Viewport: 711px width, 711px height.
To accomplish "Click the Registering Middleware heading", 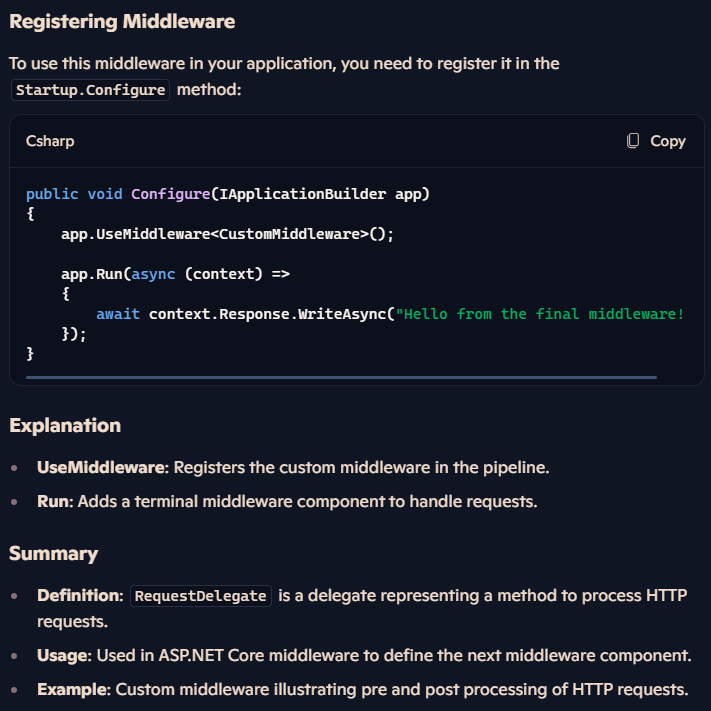I will [x=122, y=21].
